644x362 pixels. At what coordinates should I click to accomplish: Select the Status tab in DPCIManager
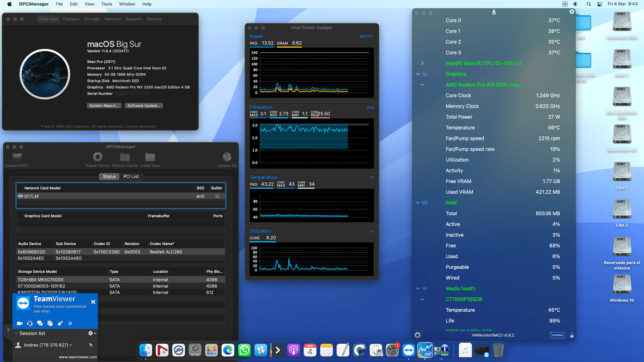pyautogui.click(x=109, y=176)
